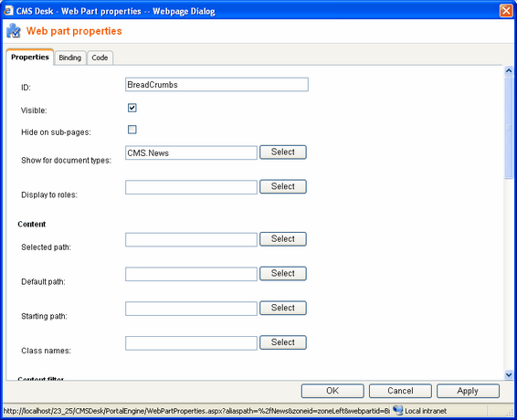Click the Web part properties puzzle icon
The width and height of the screenshot is (517, 420).
pyautogui.click(x=14, y=31)
